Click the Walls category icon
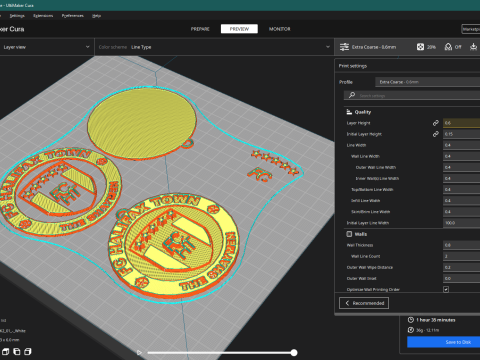The image size is (480, 360). tap(349, 234)
